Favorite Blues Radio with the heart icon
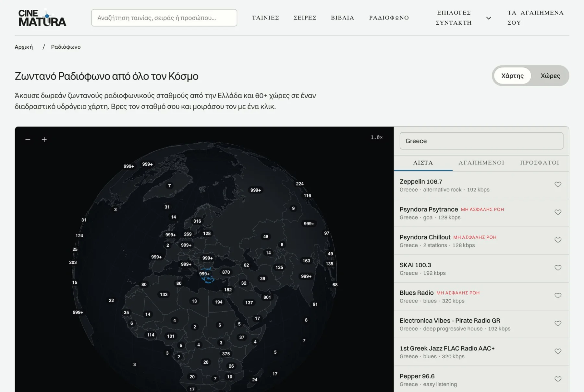 (x=558, y=296)
